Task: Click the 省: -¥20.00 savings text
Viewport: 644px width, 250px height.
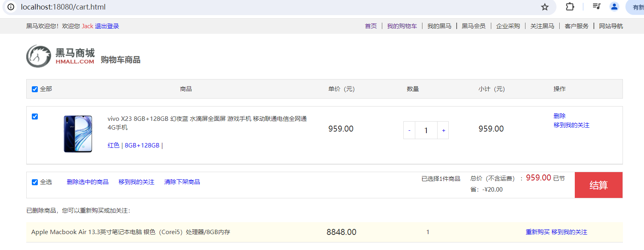Action: coord(486,190)
